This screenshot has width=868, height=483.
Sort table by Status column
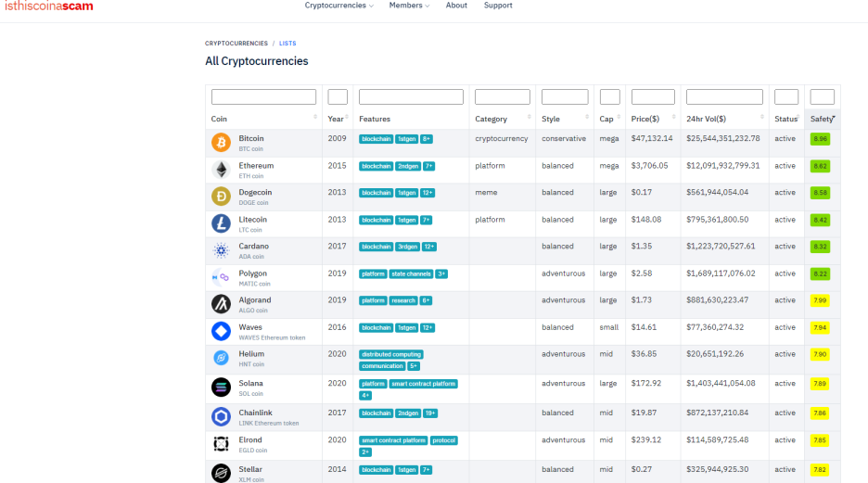click(x=786, y=119)
